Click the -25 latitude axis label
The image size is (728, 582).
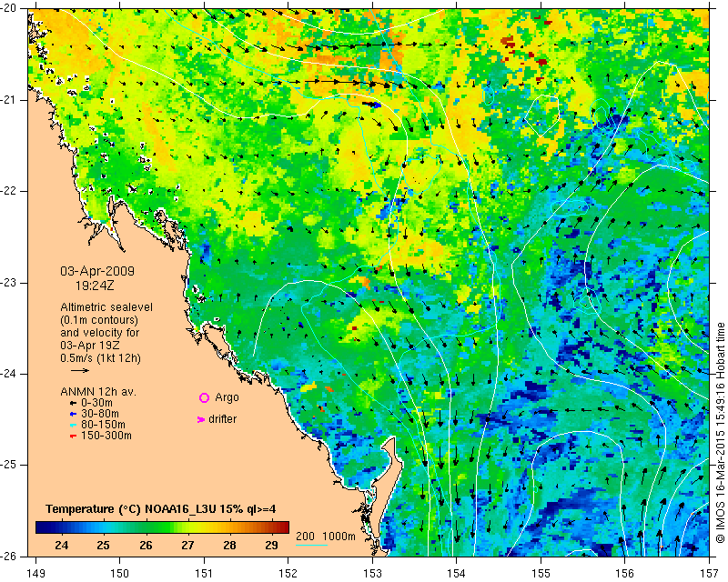10,465
